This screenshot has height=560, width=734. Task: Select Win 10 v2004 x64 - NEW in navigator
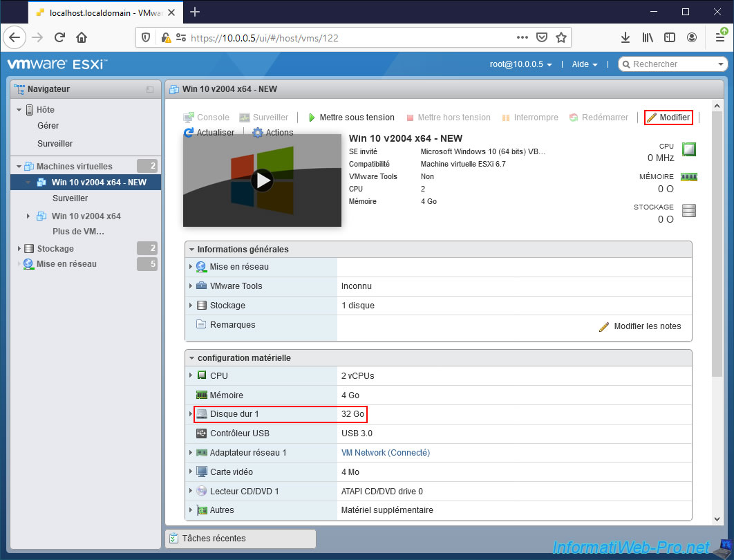coord(86,182)
